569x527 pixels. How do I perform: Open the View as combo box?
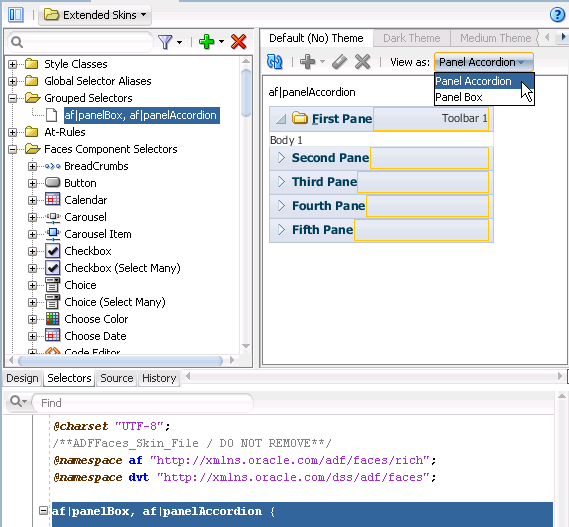coord(484,62)
